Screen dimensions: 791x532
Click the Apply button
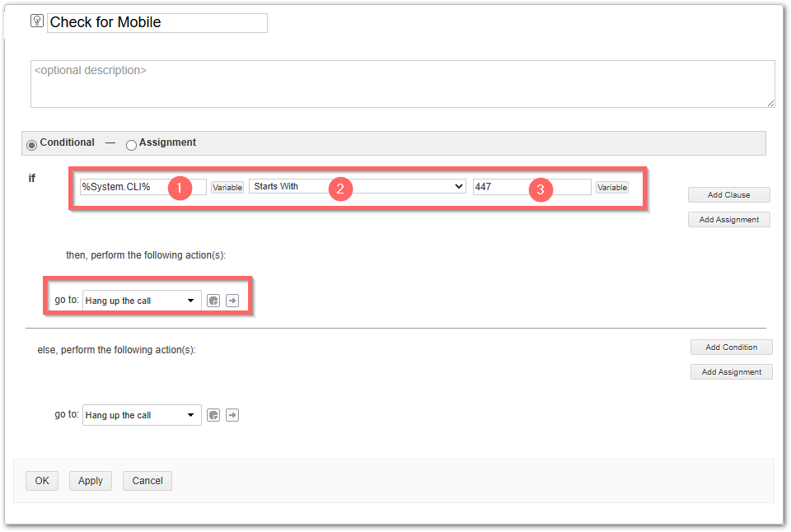coord(91,481)
